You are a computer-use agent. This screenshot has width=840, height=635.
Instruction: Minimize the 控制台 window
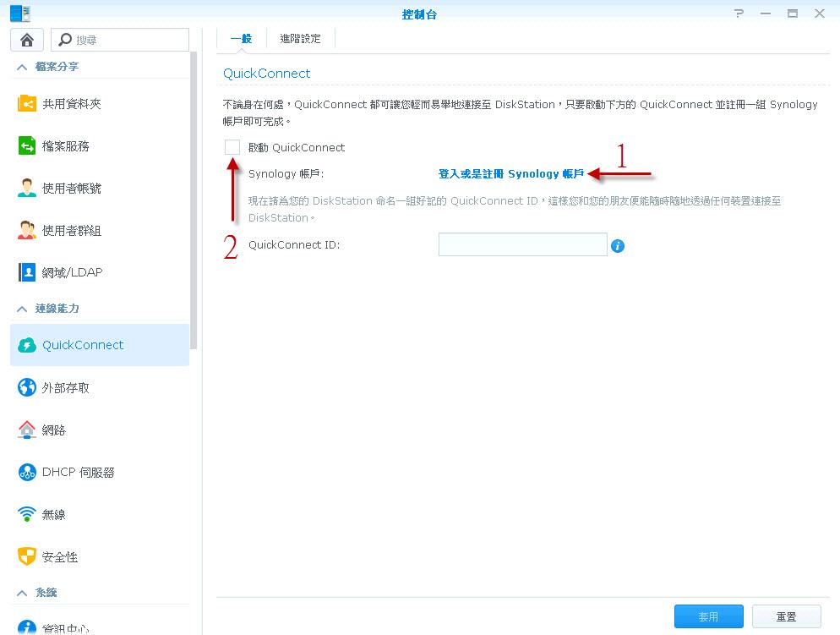(x=766, y=14)
